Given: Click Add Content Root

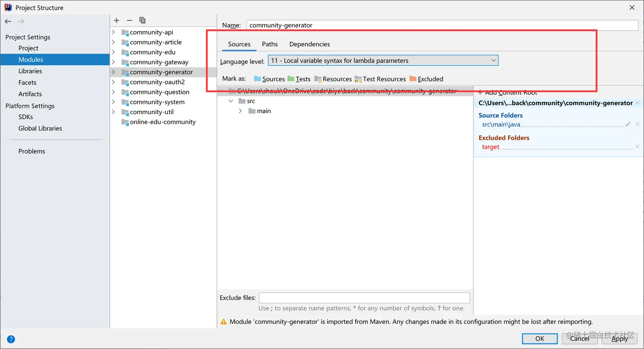Looking at the screenshot, I should click(508, 92).
